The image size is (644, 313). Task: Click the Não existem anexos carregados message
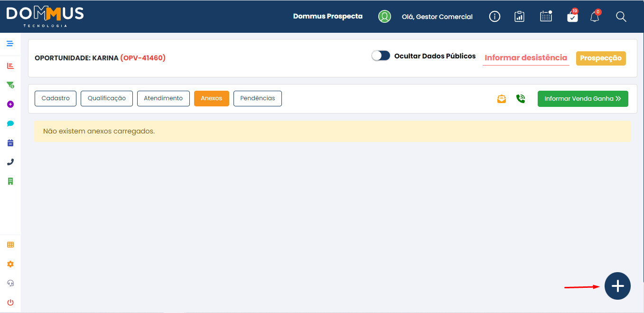tap(99, 131)
